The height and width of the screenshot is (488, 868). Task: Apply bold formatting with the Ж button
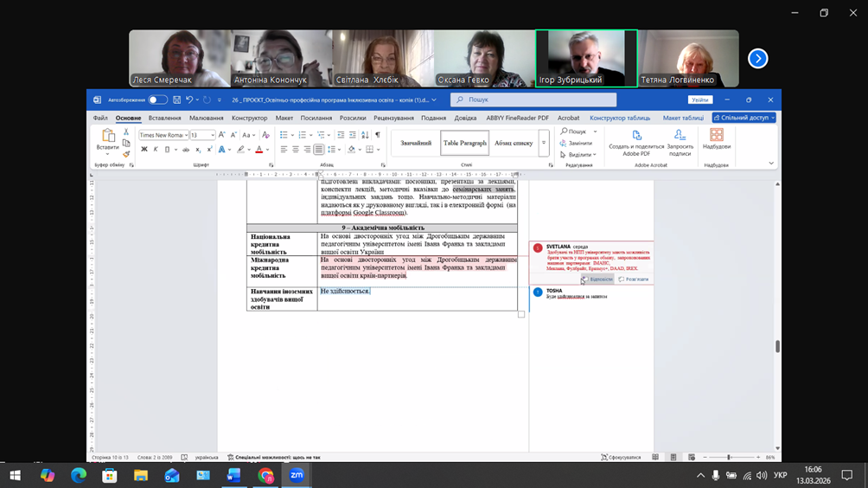point(144,150)
